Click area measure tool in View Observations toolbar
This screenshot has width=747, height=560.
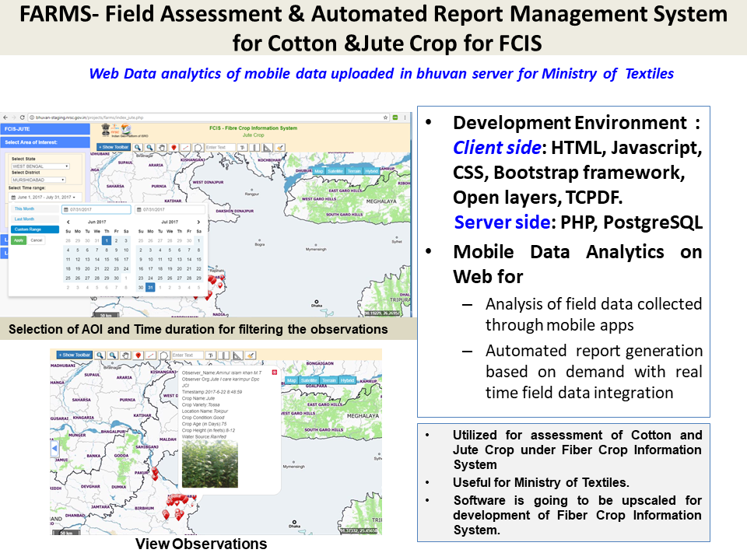click(237, 355)
